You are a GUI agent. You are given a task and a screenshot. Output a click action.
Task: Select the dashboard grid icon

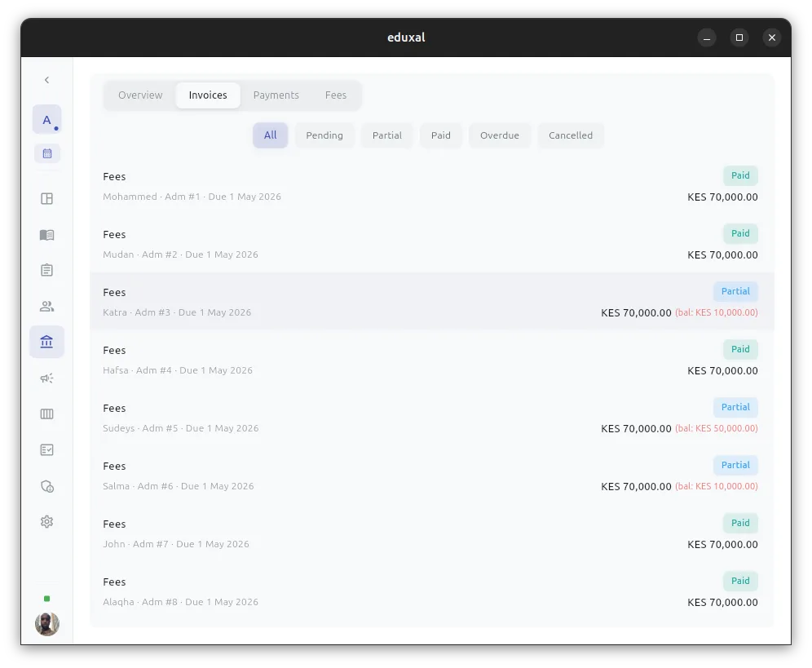46,197
